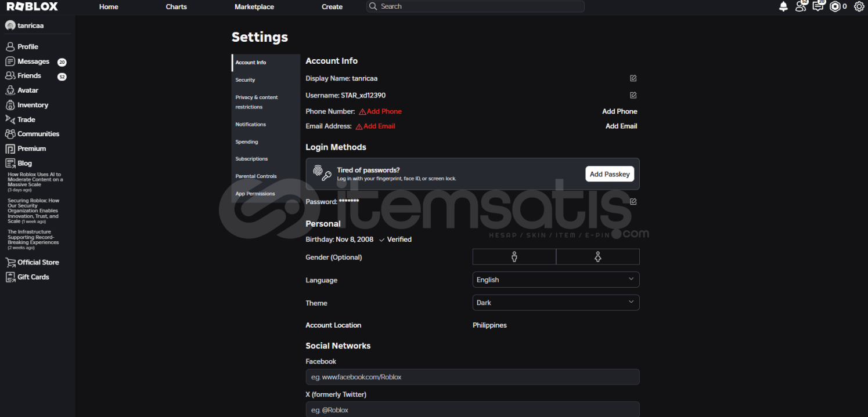Screen dimensions: 868x417
Task: Click the red Add Email warning link
Action: pyautogui.click(x=376, y=126)
